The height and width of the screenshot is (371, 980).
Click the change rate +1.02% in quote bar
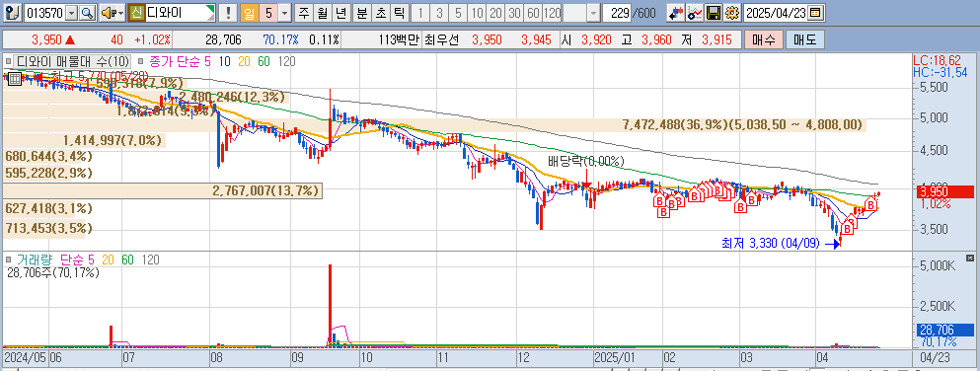point(152,40)
